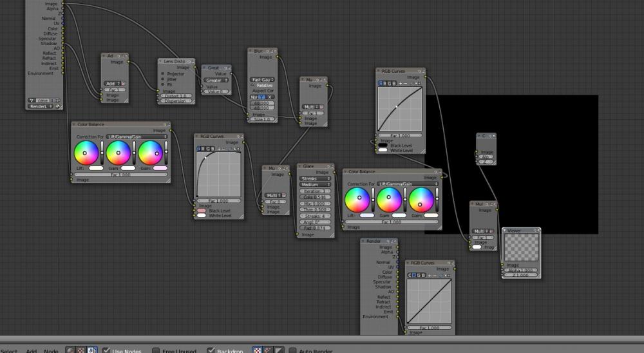Screen dimensions: 644x353
Task: Click the Black Level swatch in the middle RGB Curves node
Action: coord(202,211)
